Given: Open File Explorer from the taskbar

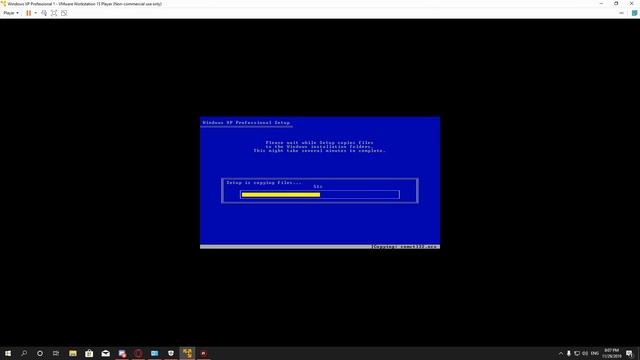Looking at the screenshot, I should pos(73,353).
